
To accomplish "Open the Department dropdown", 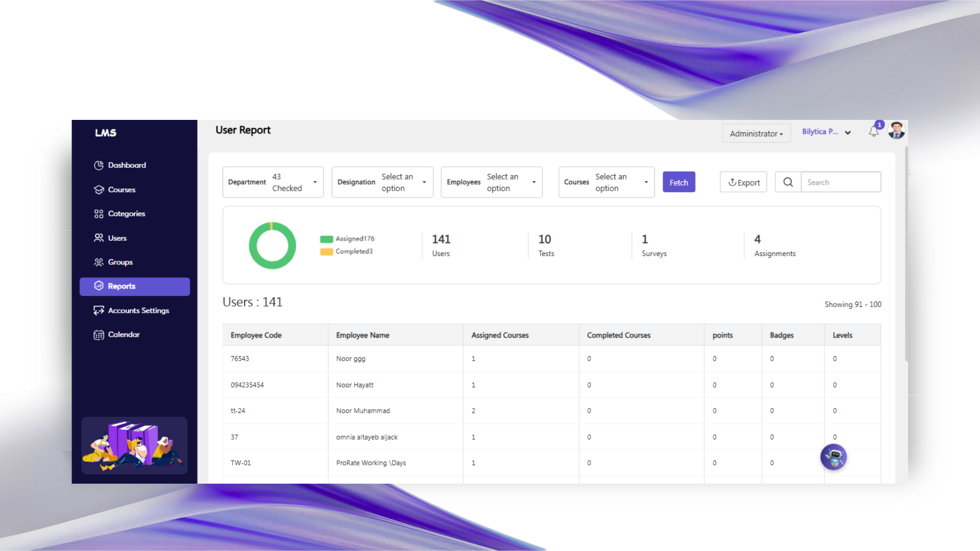I will (x=273, y=182).
